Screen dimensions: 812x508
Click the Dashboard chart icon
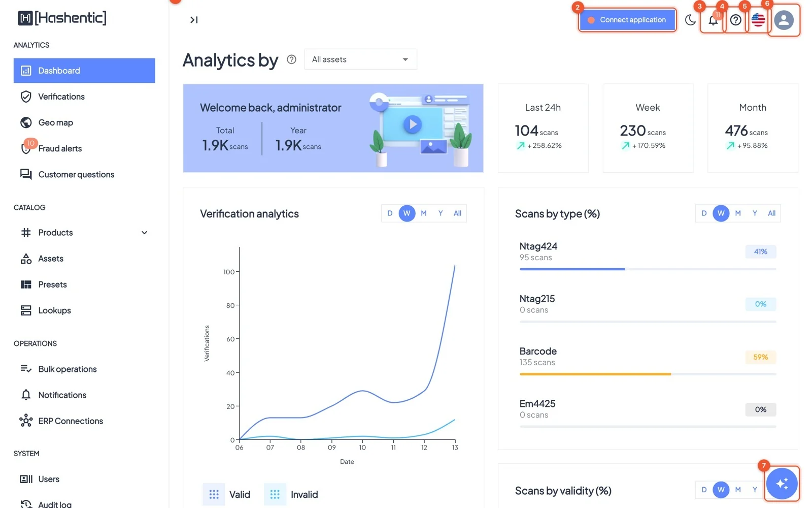pyautogui.click(x=26, y=71)
